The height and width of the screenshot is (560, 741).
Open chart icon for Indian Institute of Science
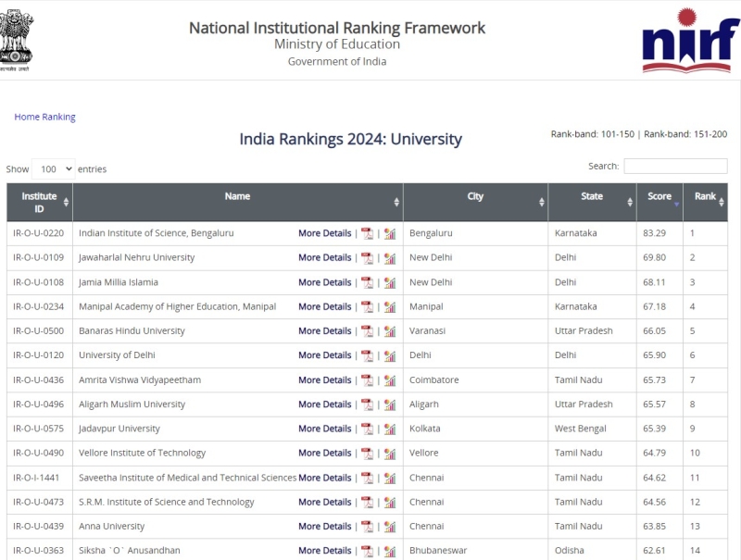(x=390, y=233)
